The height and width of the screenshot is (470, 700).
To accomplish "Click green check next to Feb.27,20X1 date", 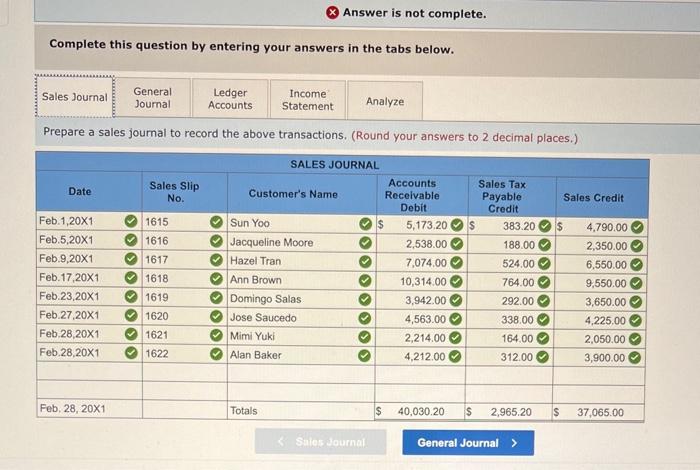I will pos(131,315).
